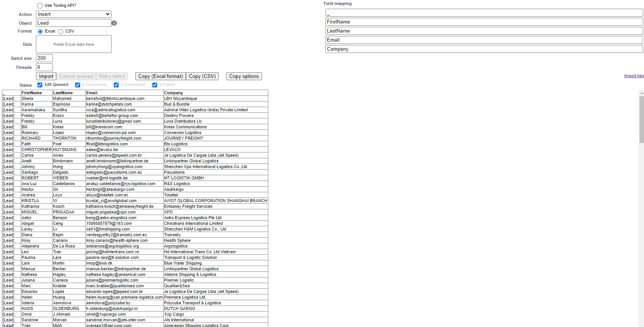Open the Email field mapping dropdown
This screenshot has height=327, width=644.
(x=484, y=40)
